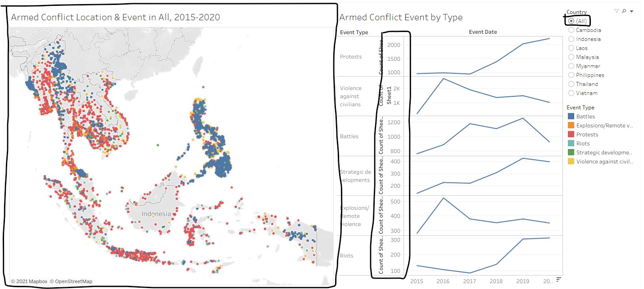Click the sort icon near the 2020 axis label

(558, 279)
